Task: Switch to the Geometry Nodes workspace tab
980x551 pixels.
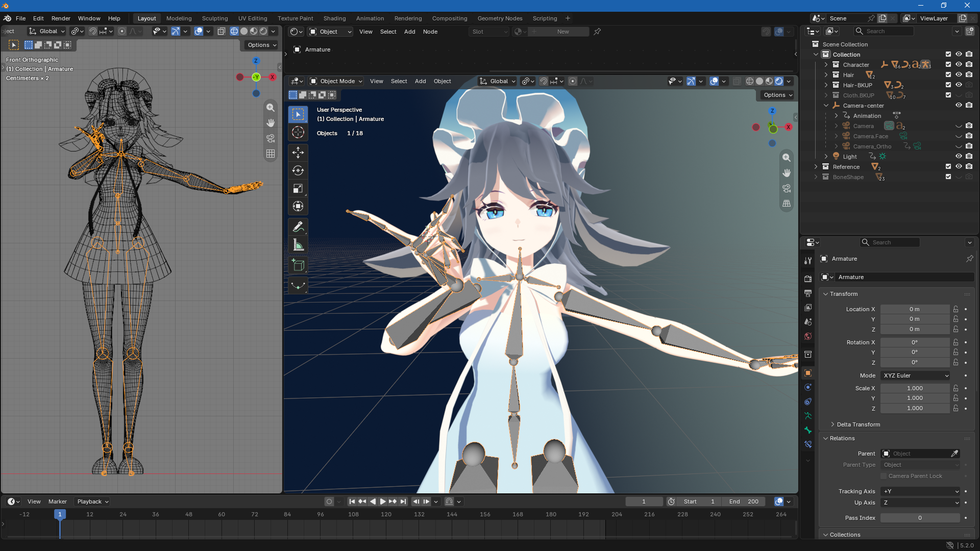Action: click(x=500, y=18)
